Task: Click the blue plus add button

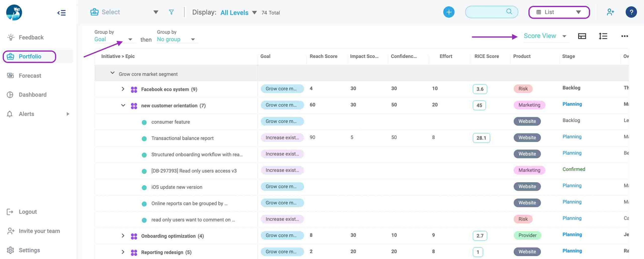Action: [449, 12]
